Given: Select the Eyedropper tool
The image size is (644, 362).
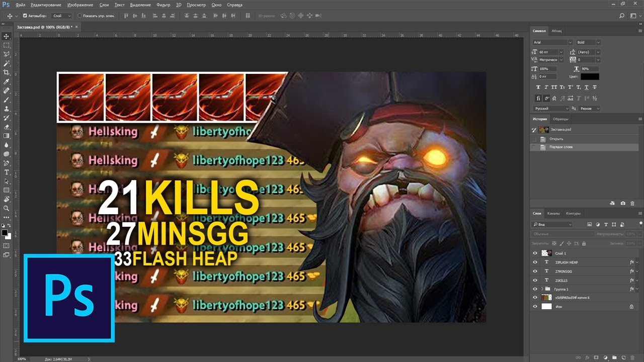Looking at the screenshot, I should pyautogui.click(x=7, y=81).
